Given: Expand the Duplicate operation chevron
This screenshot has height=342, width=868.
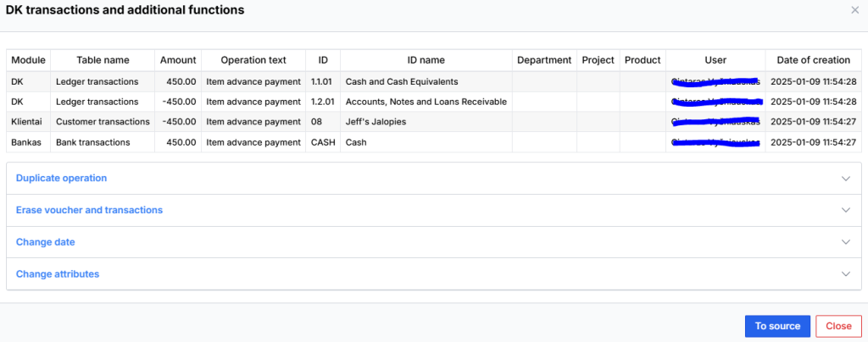Looking at the screenshot, I should click(844, 179).
